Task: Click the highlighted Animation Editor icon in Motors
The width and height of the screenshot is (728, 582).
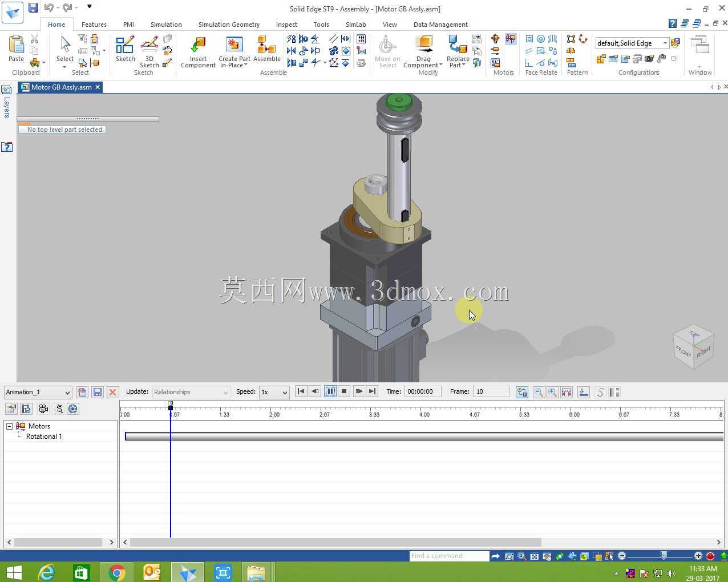Action: [511, 39]
